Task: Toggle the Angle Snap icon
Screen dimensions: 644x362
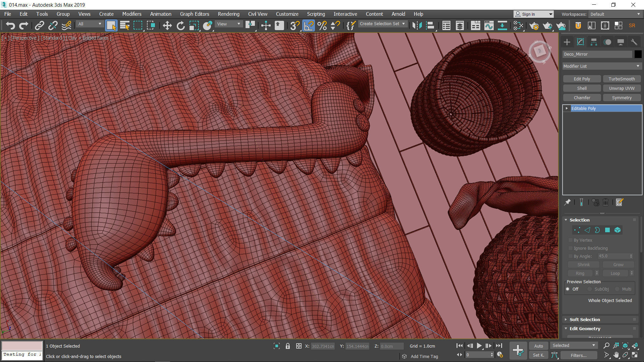Action: click(308, 25)
